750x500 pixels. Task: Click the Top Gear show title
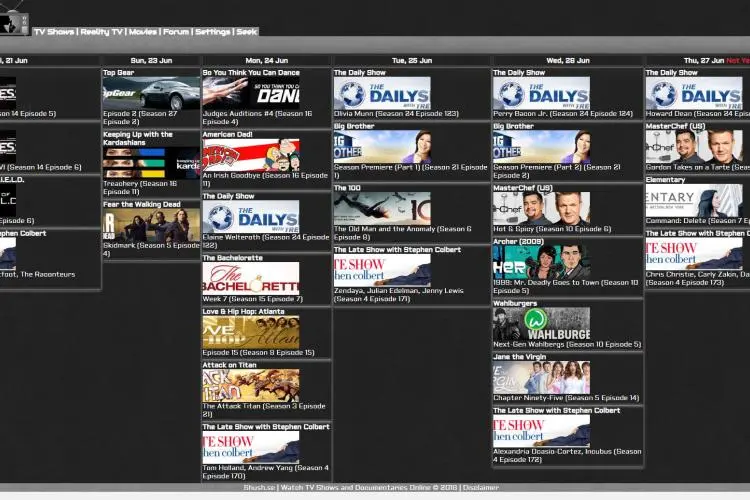[119, 72]
